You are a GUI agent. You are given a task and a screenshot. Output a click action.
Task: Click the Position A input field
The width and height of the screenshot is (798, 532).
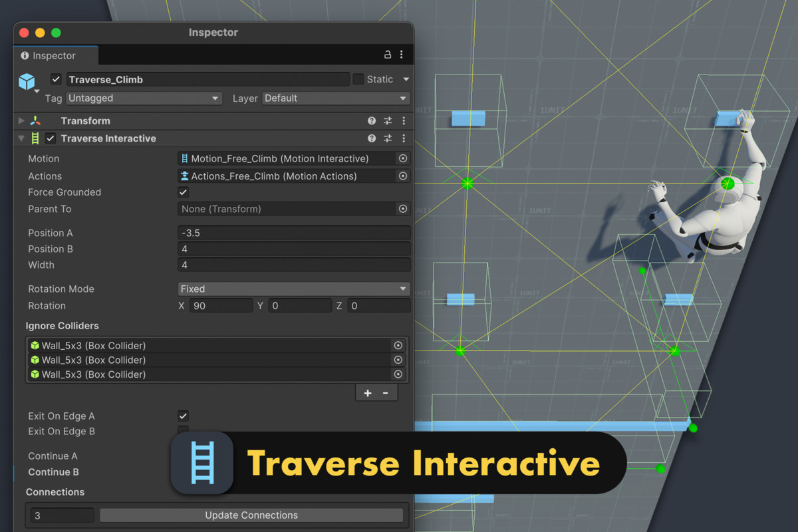tap(293, 233)
